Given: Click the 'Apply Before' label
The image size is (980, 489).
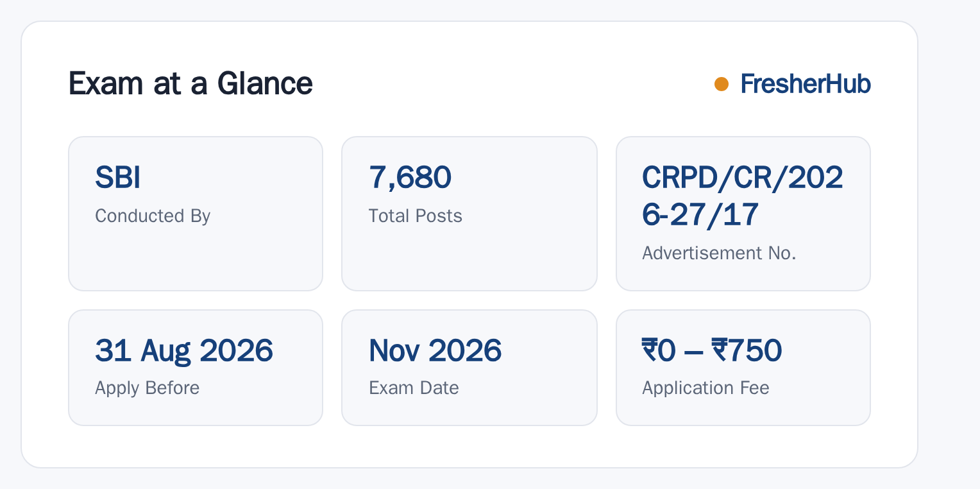Looking at the screenshot, I should coord(148,388).
